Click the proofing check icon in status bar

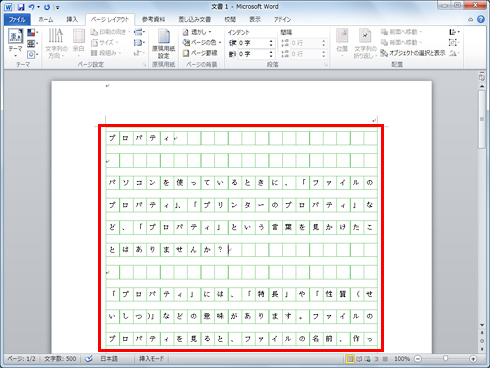89,359
